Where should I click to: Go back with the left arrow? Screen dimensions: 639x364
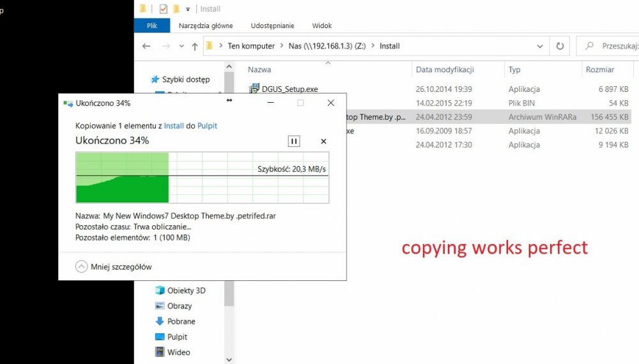[146, 46]
